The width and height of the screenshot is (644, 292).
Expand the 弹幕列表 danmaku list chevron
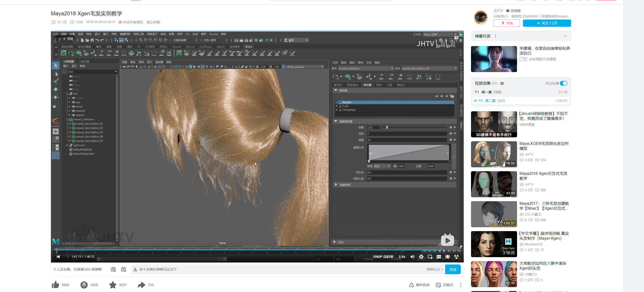tap(565, 36)
